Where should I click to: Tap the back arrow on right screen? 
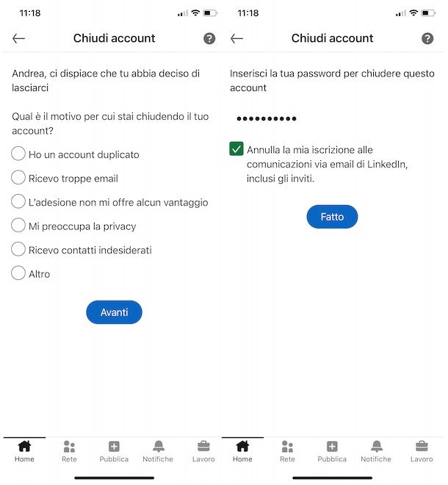click(x=236, y=38)
